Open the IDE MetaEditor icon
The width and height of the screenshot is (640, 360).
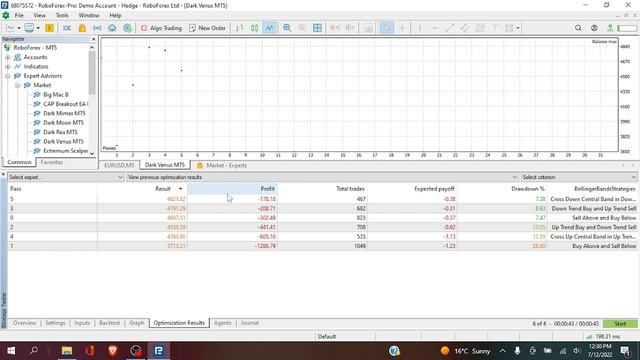tap(67, 28)
